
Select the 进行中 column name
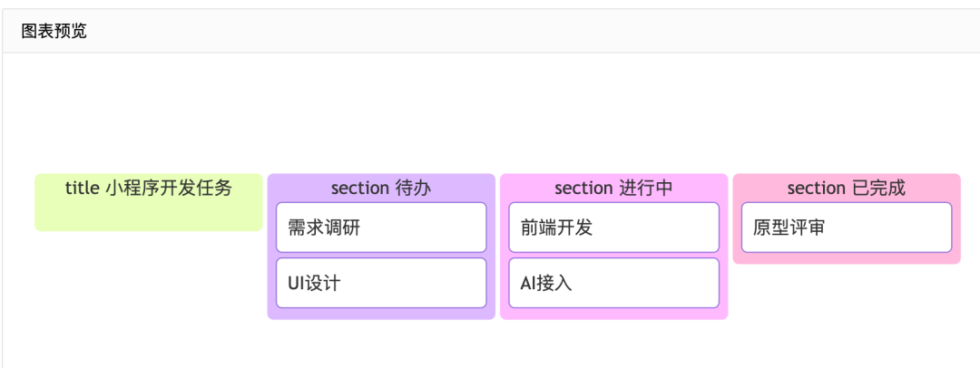point(645,188)
